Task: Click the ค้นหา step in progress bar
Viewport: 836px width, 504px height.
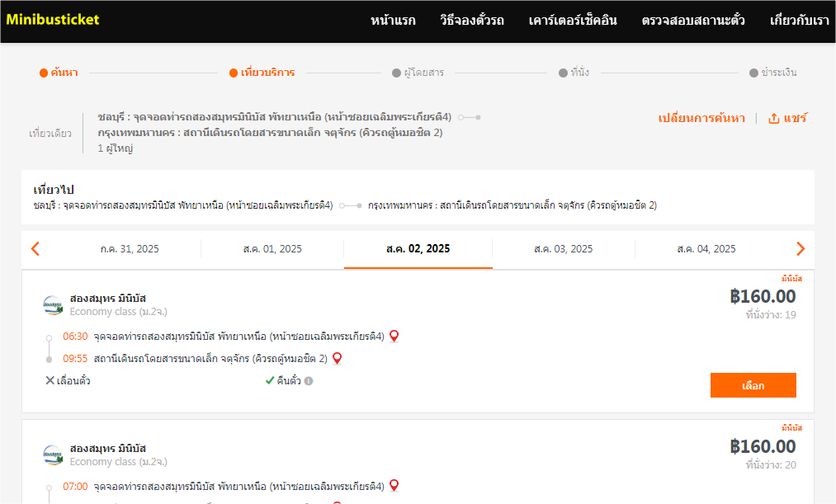Action: (x=59, y=73)
